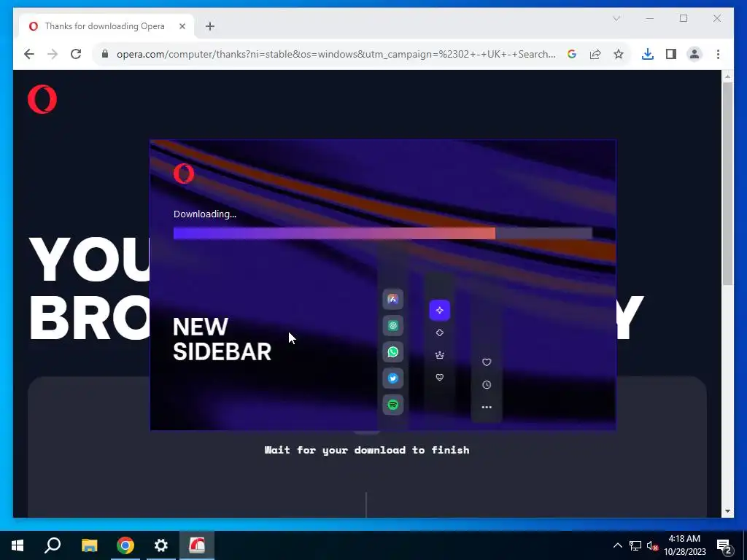This screenshot has width=747, height=560.
Task: Open File Explorer from taskbar
Action: point(89,545)
